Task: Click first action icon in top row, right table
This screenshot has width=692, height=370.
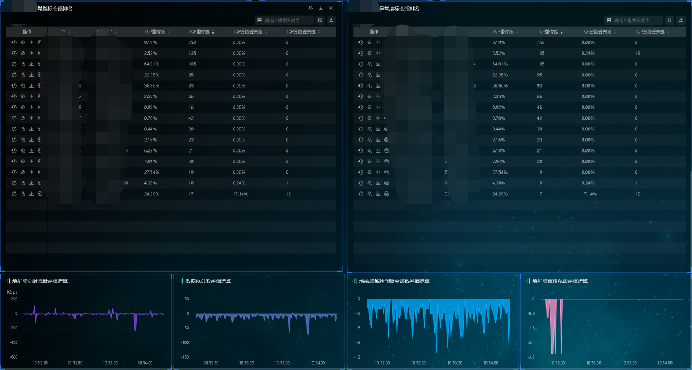Action: point(361,42)
